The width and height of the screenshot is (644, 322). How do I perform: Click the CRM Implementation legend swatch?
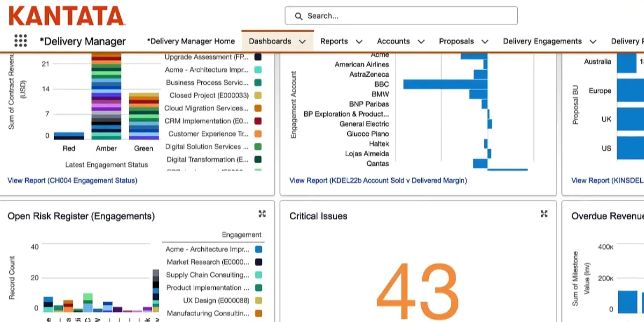click(258, 121)
